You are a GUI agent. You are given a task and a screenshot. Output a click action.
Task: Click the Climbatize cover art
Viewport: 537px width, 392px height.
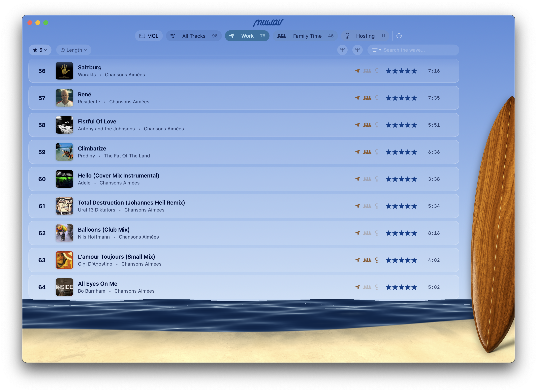pyautogui.click(x=64, y=152)
